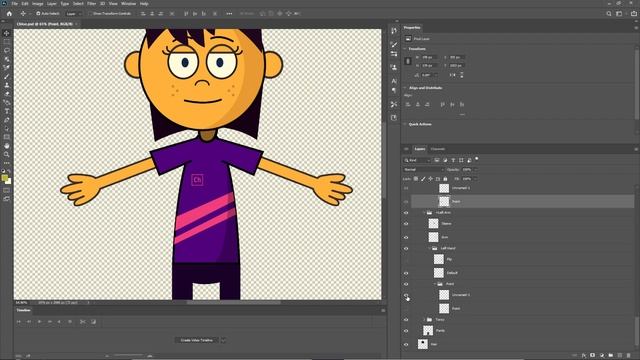Click the new group folder icon
Viewport: 640px width, 360px height.
tap(611, 356)
